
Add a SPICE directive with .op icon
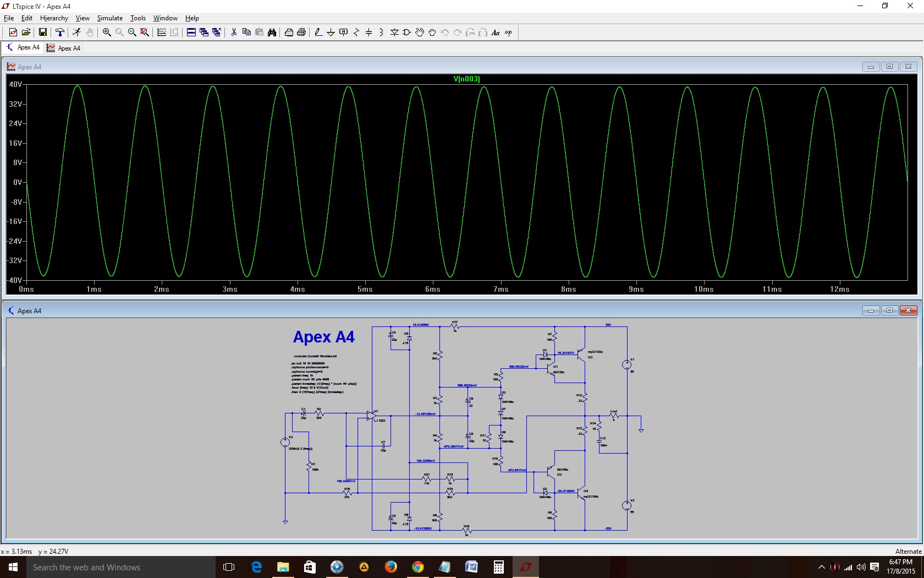pyautogui.click(x=508, y=32)
